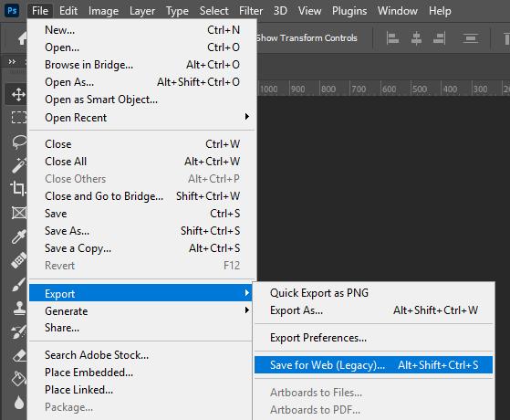This screenshot has width=510, height=420.
Task: Select the Paint Bucket tool
Action: tap(19, 379)
